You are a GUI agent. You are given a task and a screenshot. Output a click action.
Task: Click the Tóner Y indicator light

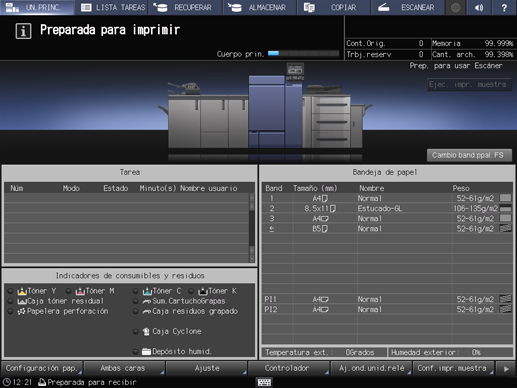10,291
